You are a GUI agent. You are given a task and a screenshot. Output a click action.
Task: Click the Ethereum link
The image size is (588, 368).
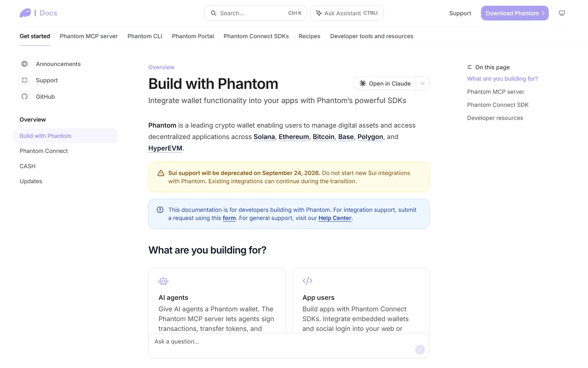pyautogui.click(x=294, y=137)
